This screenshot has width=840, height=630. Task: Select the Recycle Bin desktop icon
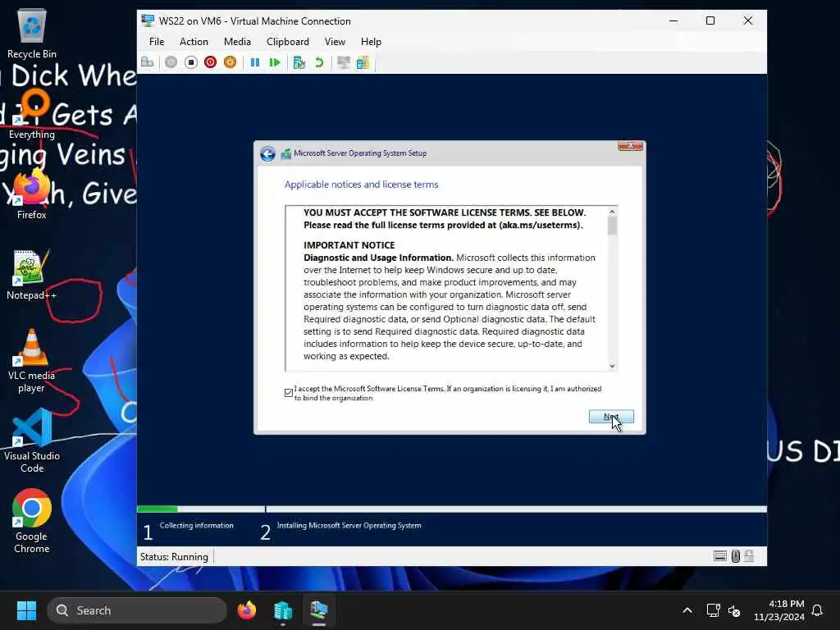32,33
